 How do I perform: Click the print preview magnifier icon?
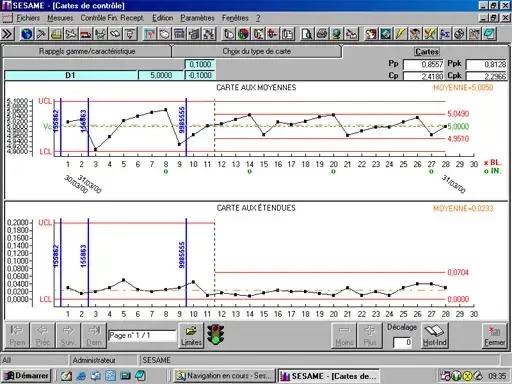pyautogui.click(x=307, y=34)
